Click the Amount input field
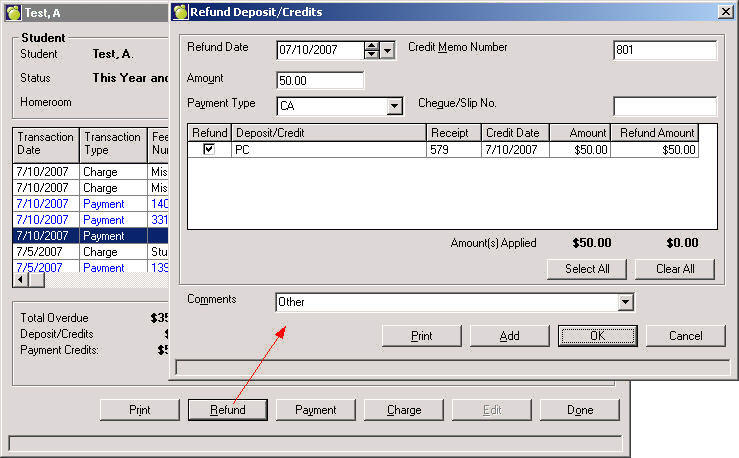Screen dimensions: 739x458 (320, 80)
